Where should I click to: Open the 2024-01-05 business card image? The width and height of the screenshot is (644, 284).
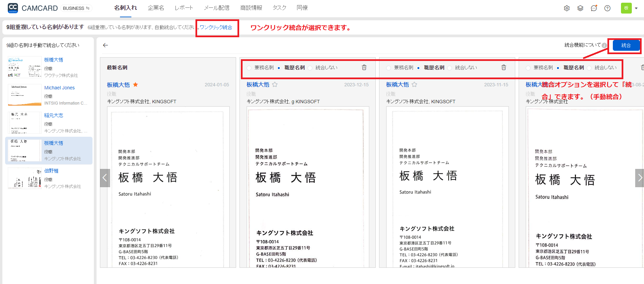[x=168, y=187]
